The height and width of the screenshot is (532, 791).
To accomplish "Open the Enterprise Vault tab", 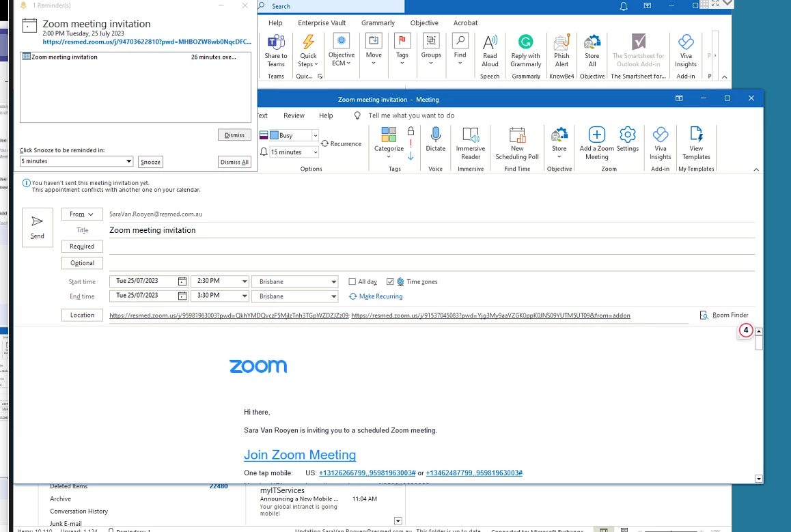I will [322, 23].
